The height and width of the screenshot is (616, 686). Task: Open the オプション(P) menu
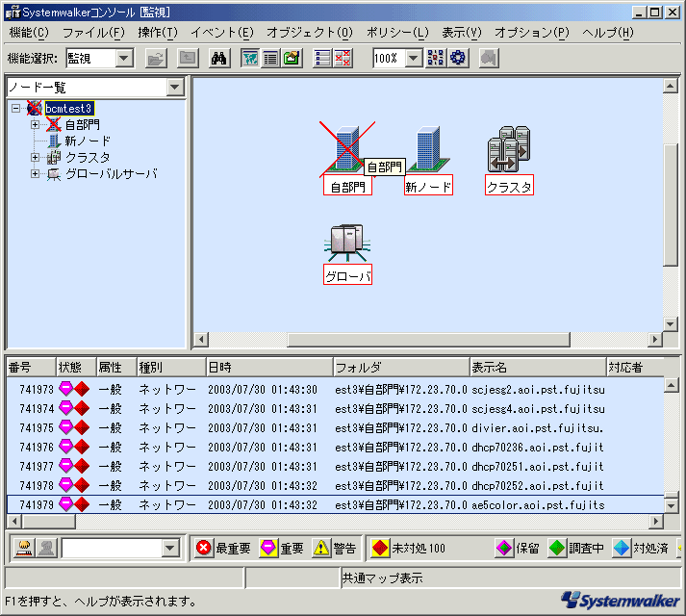(x=532, y=33)
